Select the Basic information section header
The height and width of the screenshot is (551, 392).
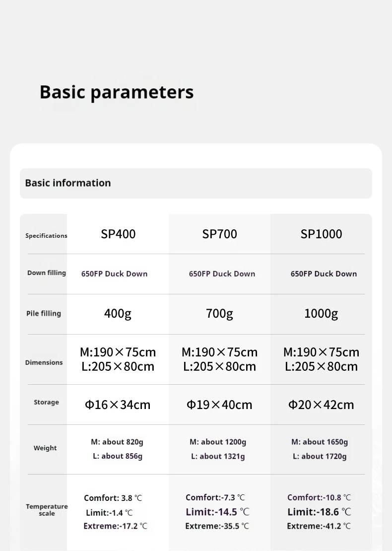point(68,183)
